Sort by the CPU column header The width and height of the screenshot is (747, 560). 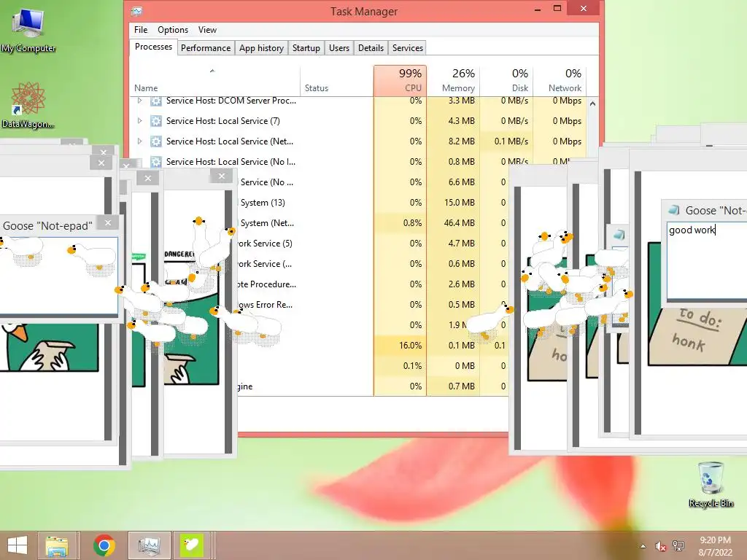pos(400,81)
